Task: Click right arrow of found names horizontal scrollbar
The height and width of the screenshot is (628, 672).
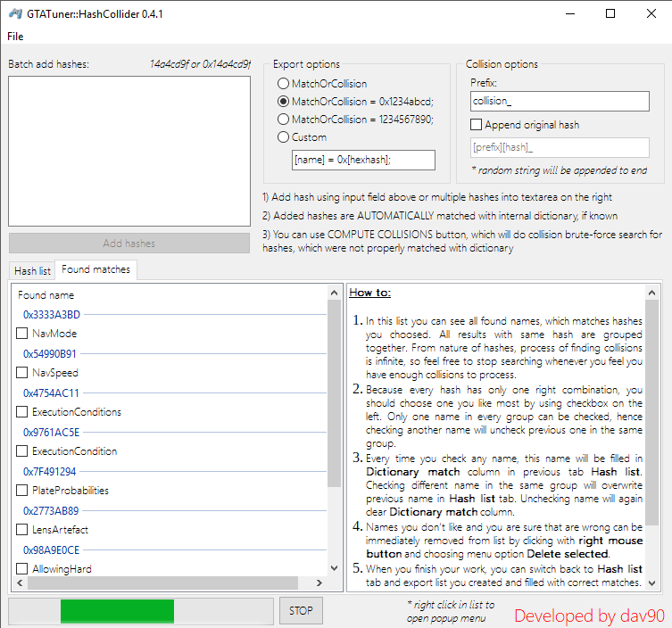Action: [319, 583]
